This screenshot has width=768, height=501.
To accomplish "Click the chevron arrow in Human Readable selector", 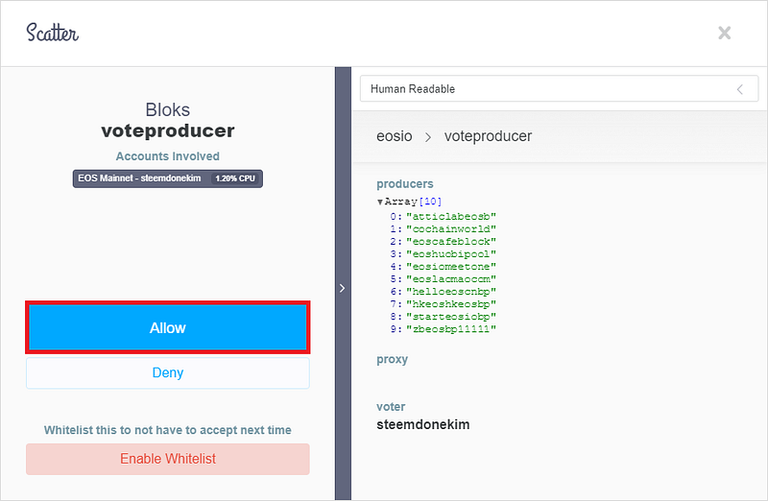I will (740, 89).
